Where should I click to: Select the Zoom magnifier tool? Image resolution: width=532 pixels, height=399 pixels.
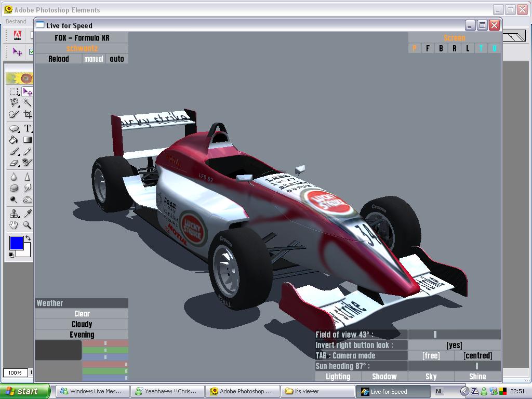point(27,225)
